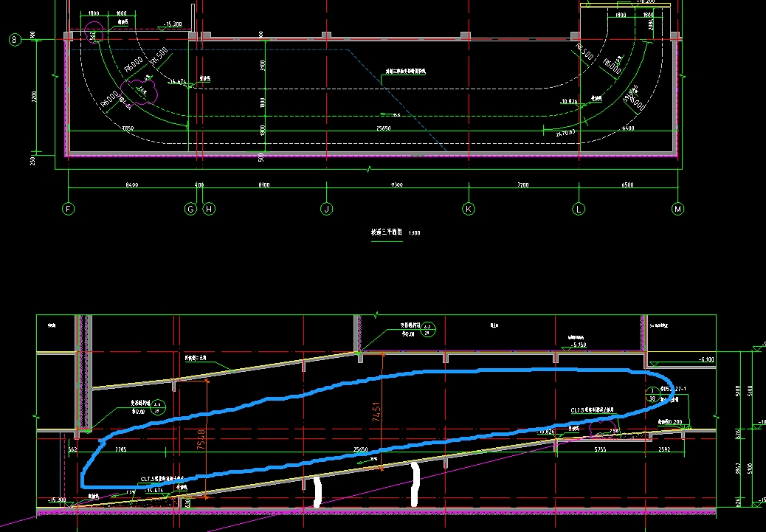The image size is (766, 532).
Task: Select the 7850 dimension in plan view
Action: (128, 128)
